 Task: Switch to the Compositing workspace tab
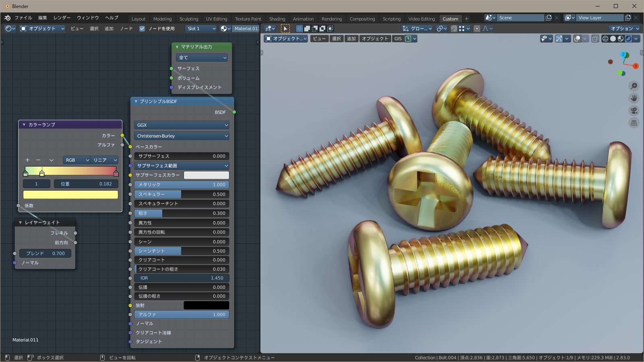tap(362, 19)
